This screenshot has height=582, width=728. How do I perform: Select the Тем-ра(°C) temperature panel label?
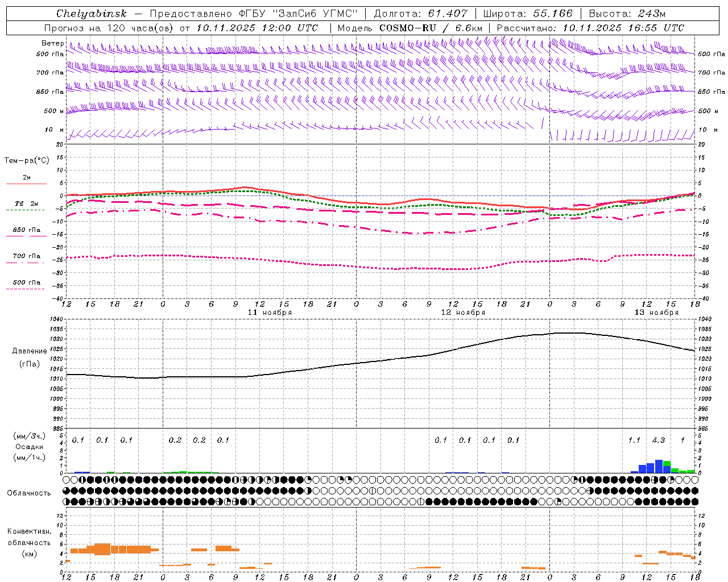(x=27, y=161)
